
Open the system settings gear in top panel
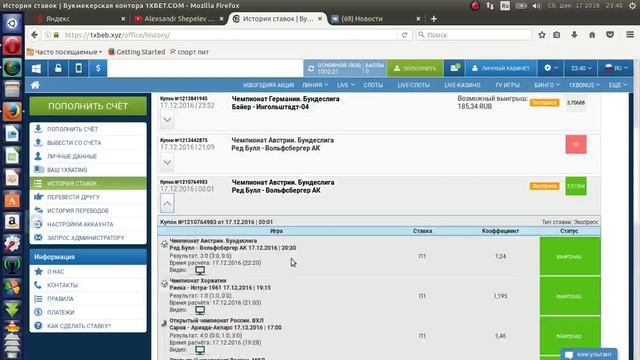click(x=632, y=6)
